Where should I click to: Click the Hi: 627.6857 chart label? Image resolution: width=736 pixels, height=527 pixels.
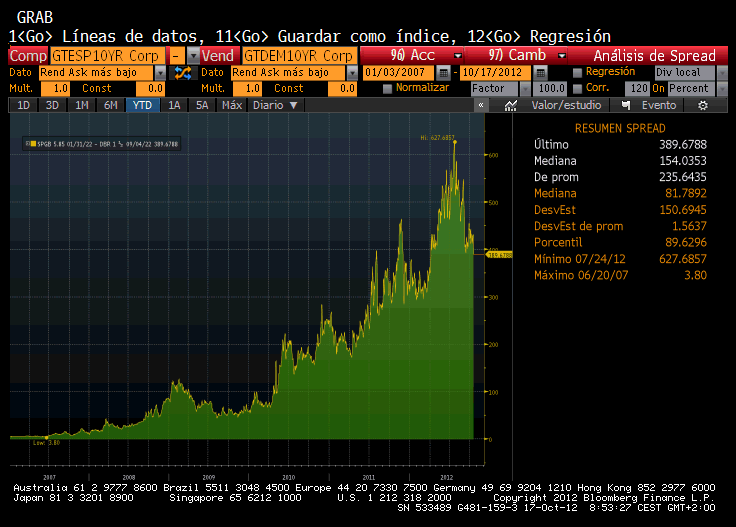437,137
